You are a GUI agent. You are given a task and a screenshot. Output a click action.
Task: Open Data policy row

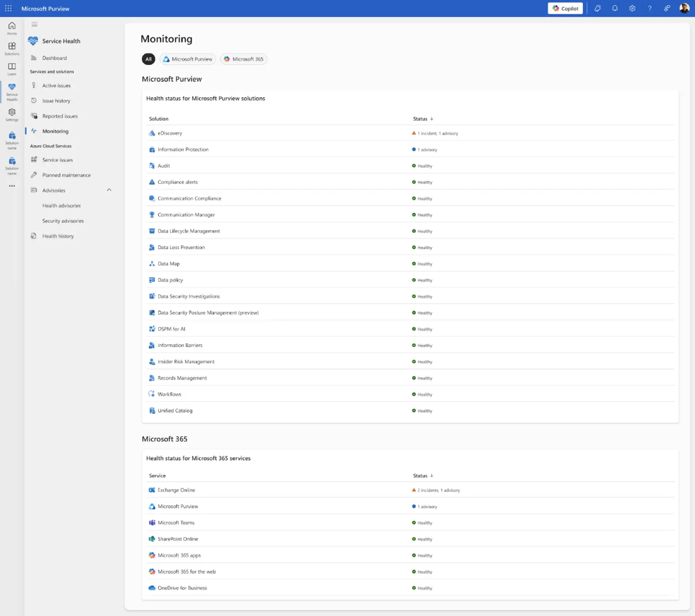click(410, 280)
